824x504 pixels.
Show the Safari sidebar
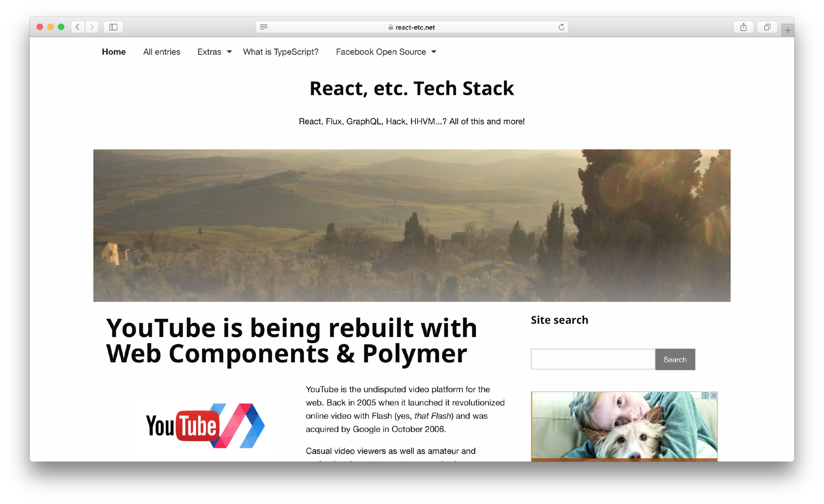(113, 27)
